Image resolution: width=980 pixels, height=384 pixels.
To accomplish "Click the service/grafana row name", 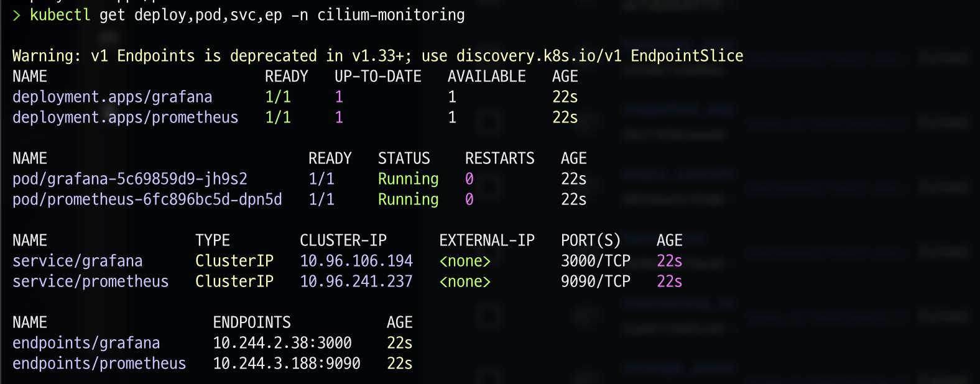I will (x=78, y=261).
